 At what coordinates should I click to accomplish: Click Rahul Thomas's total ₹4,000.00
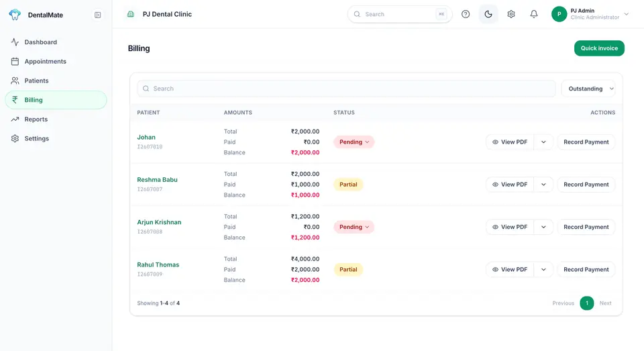305,259
